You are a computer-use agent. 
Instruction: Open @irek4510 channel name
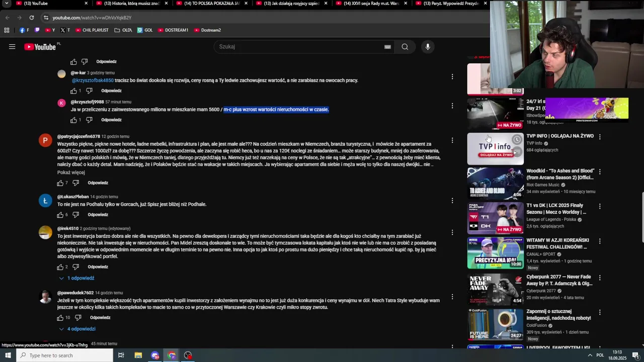(x=68, y=229)
